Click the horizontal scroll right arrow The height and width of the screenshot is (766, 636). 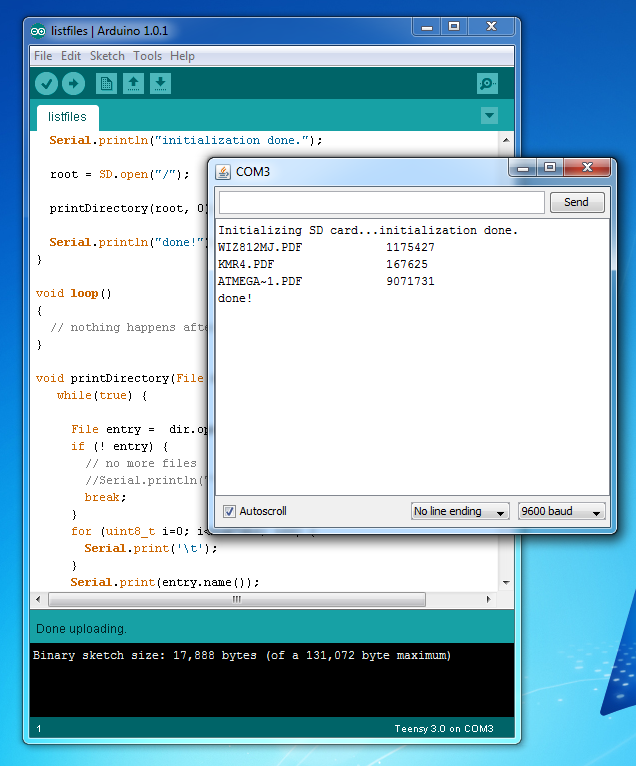[488, 599]
